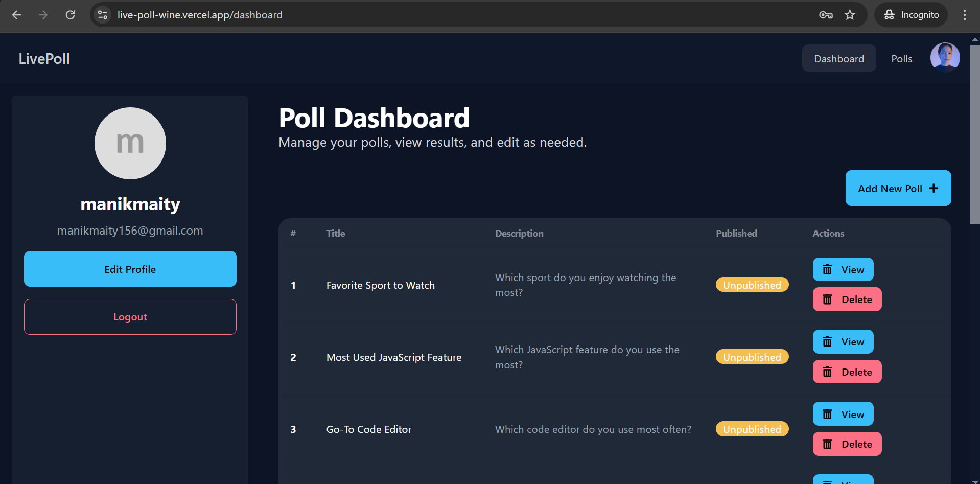Click Unpublished badge for Go-To Code Editor
980x484 pixels.
coord(752,429)
